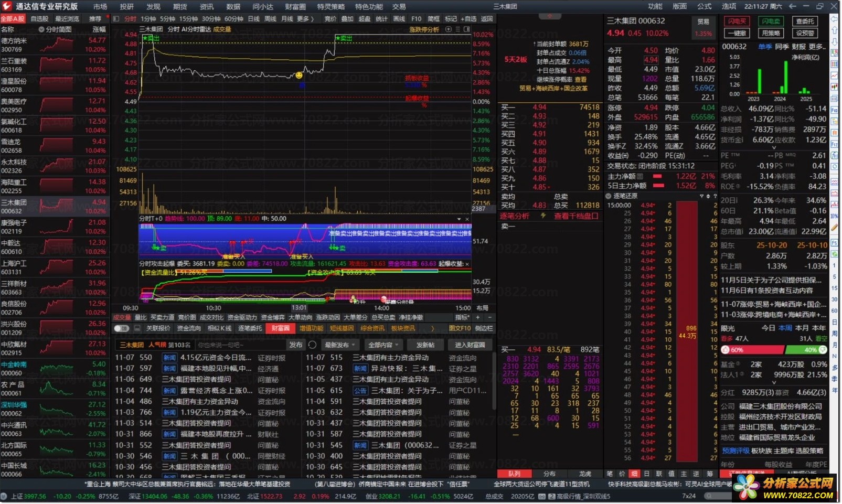Click the 闪电买 button
This screenshot has width=842, height=504.
[x=737, y=22]
